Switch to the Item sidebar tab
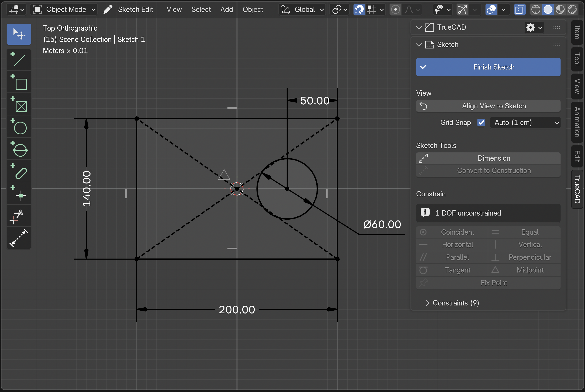The image size is (585, 392). coord(577,33)
